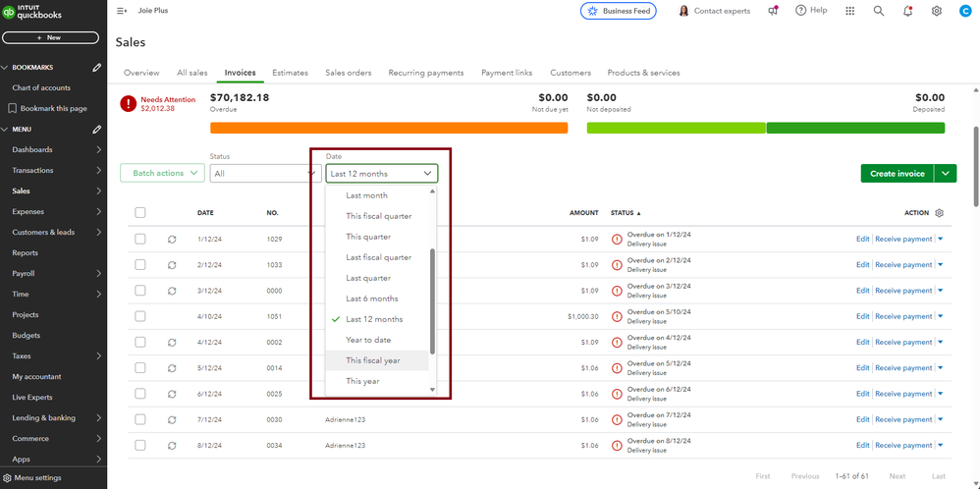Viewport: 980px width, 489px height.
Task: Check the invoice 0000 row checkbox
Action: (140, 291)
